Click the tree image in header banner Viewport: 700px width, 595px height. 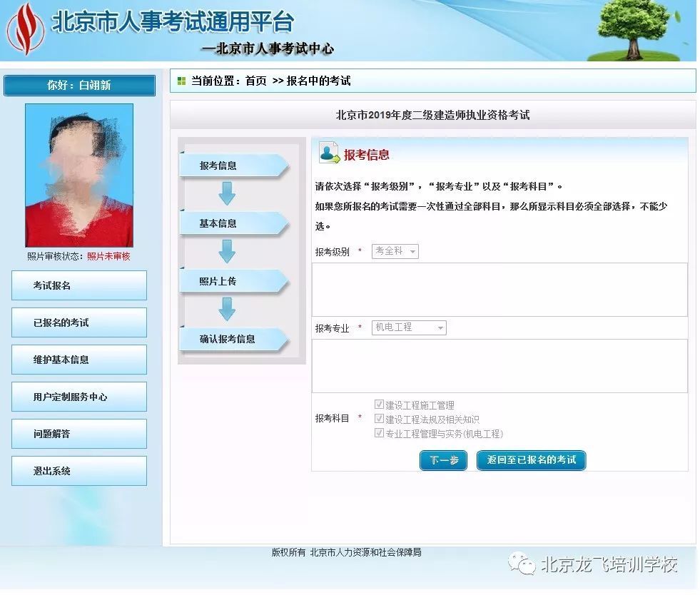pos(633,31)
